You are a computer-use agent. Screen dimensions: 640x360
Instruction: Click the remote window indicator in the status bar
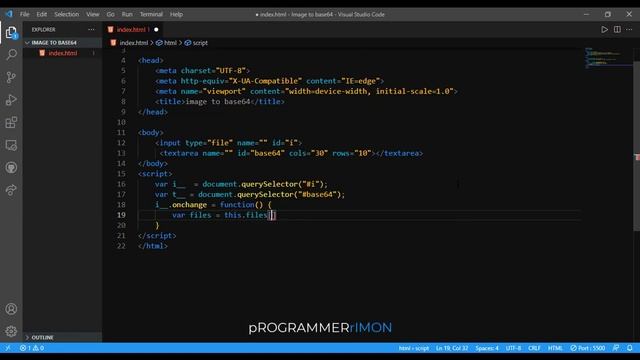point(8,348)
